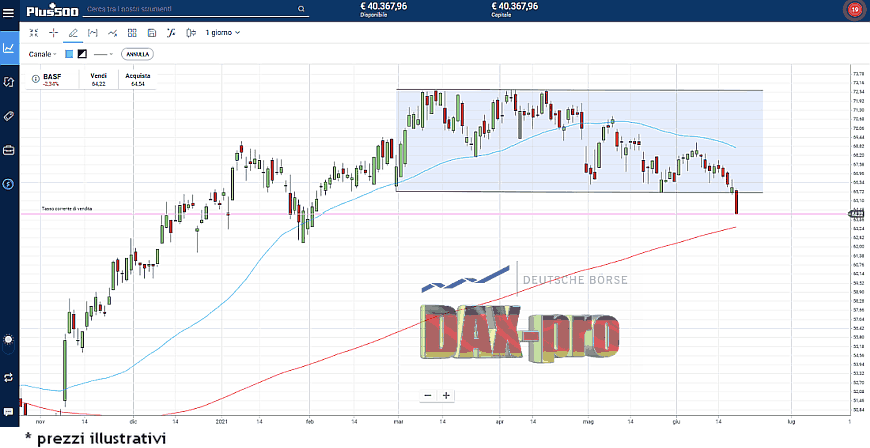Click the 'Tasso corrente di vendita' label
This screenshot has width=870, height=448.
67,209
